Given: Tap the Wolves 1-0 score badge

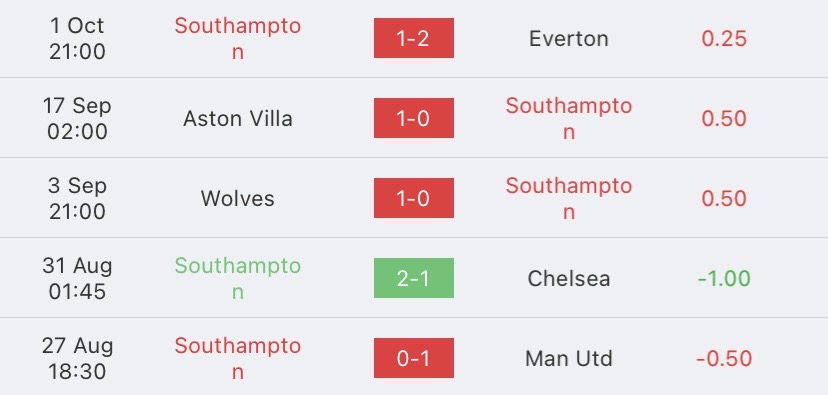Looking at the screenshot, I should (x=413, y=198).
